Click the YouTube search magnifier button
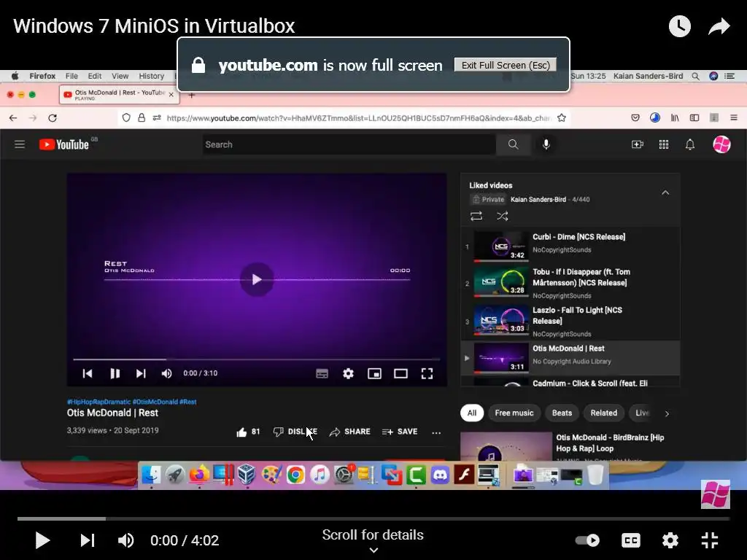The image size is (747, 560). 513,144
